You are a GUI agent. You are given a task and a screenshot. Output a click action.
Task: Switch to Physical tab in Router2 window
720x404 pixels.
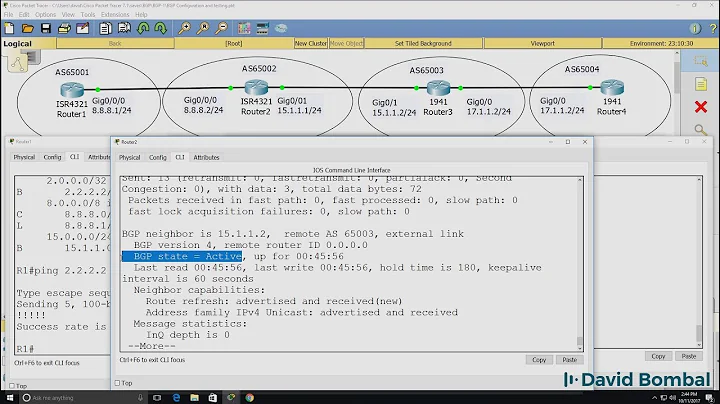click(x=129, y=157)
